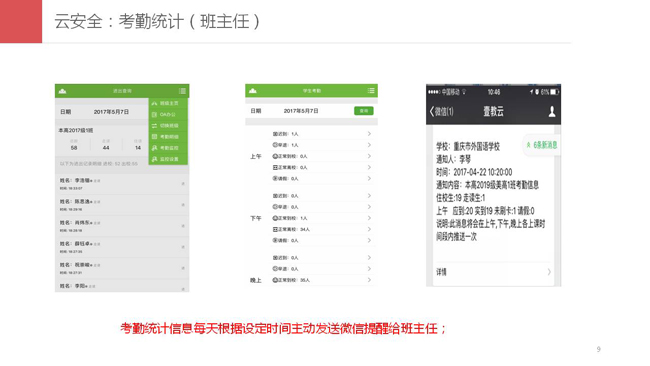
Task: Select the 2017年5月7日 date field in the middle phone
Action: coord(301,111)
